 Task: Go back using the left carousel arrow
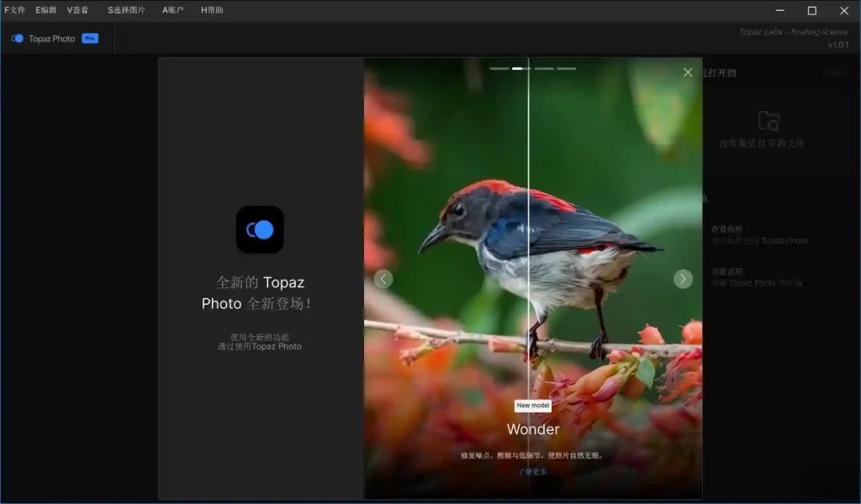384,278
